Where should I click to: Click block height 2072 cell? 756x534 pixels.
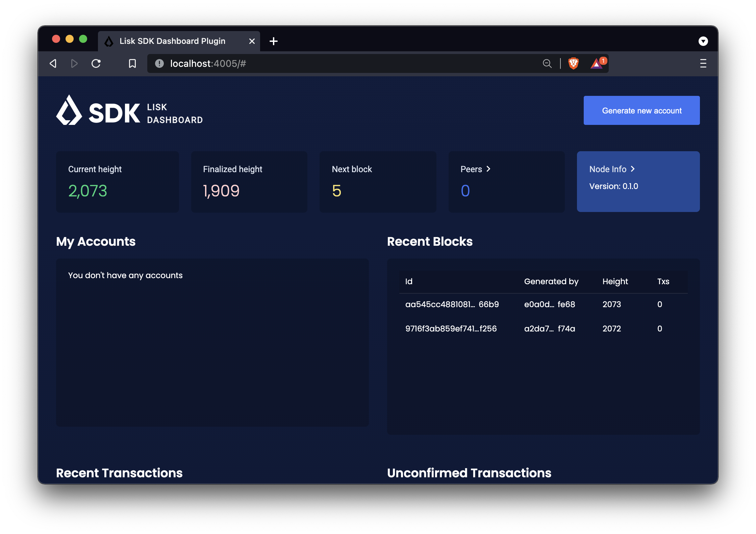(x=612, y=329)
